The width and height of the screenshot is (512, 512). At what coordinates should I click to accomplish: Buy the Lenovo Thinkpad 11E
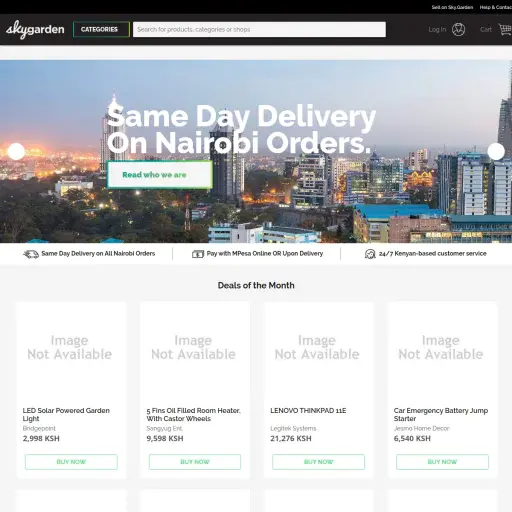point(319,462)
